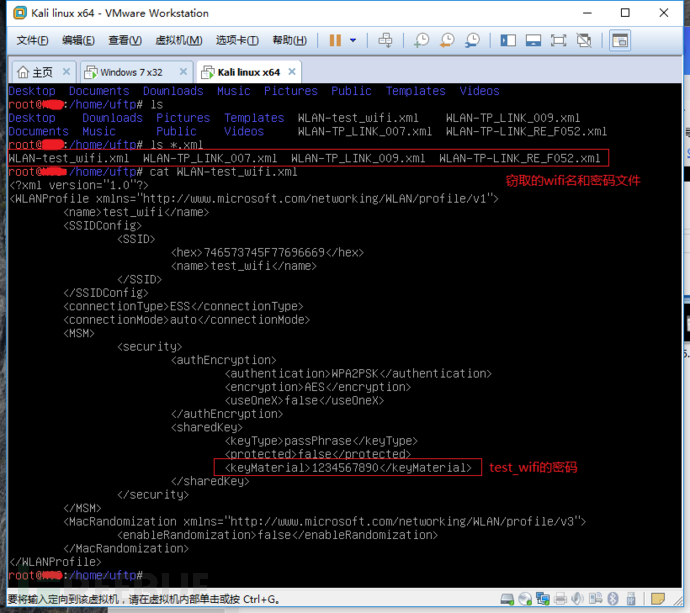Screen dimensions: 690x613
Task: Close the Kali linux x64 tab
Action: point(292,71)
